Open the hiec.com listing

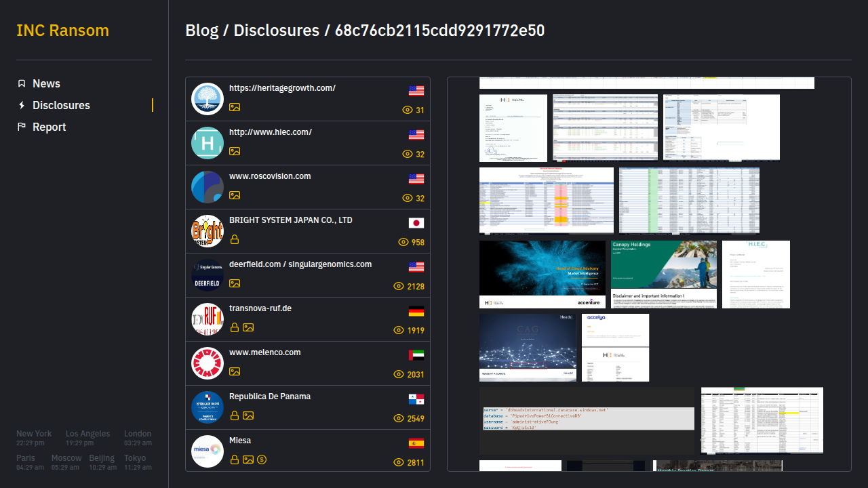click(x=308, y=143)
